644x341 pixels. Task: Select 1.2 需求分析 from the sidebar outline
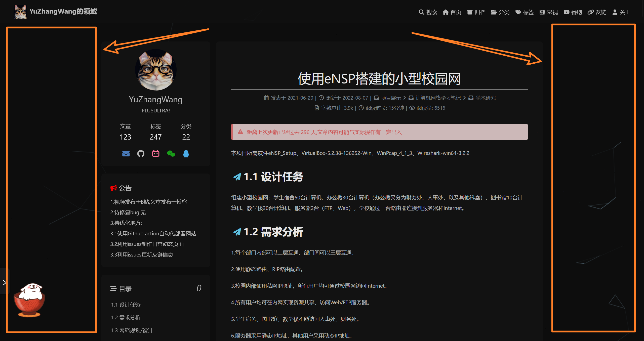pyautogui.click(x=126, y=318)
